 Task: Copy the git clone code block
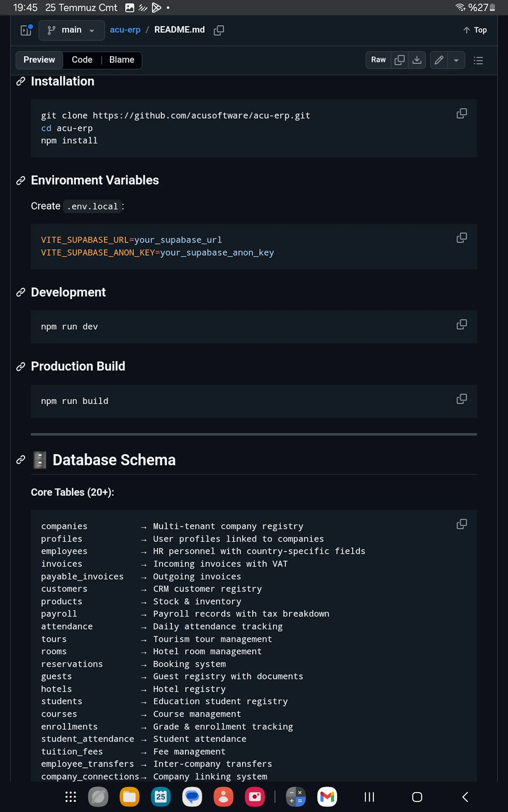[x=462, y=114]
